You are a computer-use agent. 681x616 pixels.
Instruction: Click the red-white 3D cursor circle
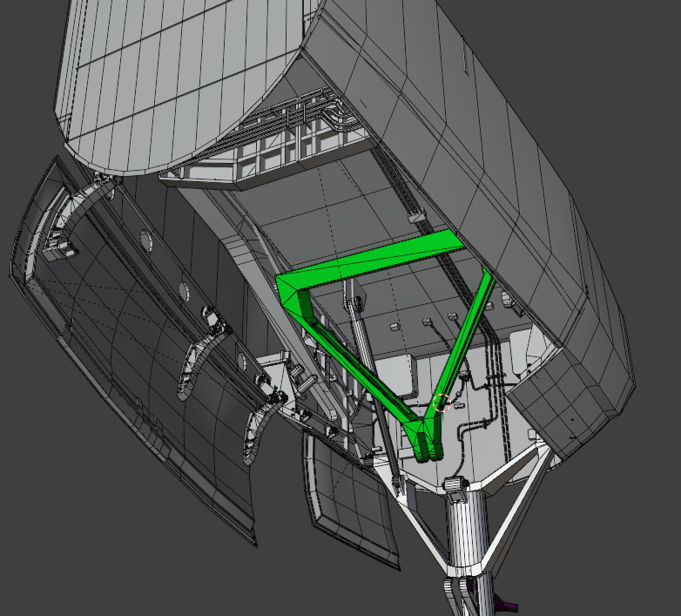[x=442, y=403]
